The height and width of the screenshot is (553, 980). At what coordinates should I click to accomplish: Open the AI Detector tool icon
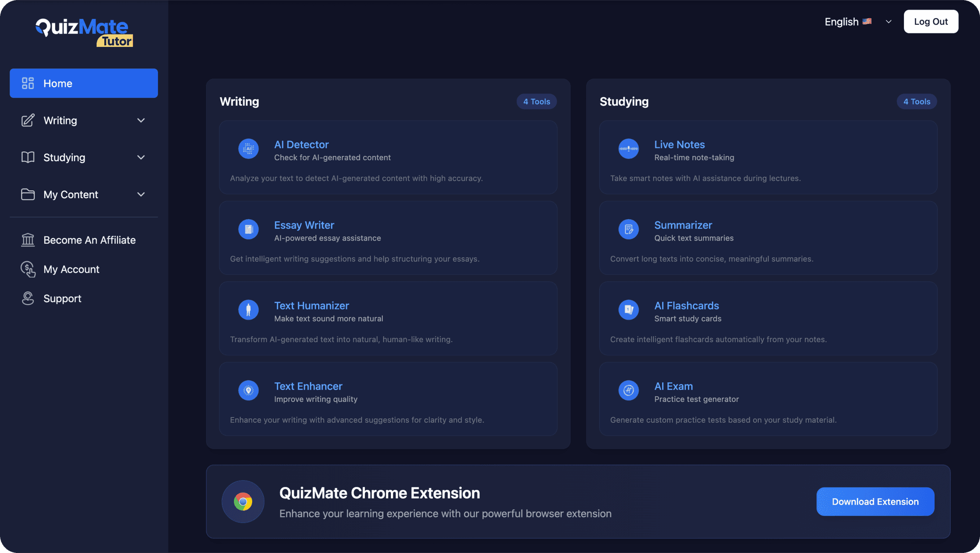[248, 148]
